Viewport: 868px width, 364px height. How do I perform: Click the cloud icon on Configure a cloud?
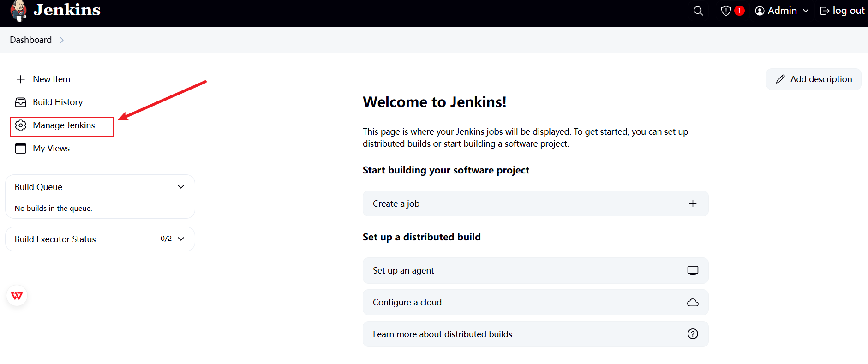(x=693, y=303)
